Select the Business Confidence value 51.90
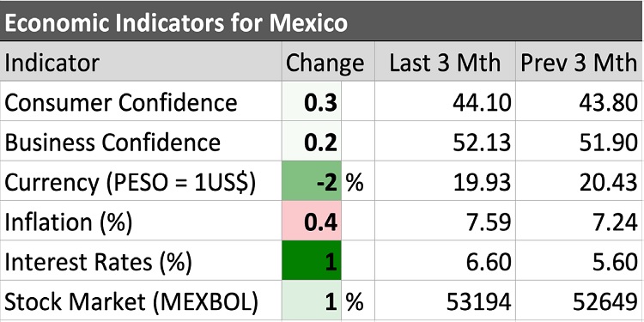The height and width of the screenshot is (322, 644). 608,143
